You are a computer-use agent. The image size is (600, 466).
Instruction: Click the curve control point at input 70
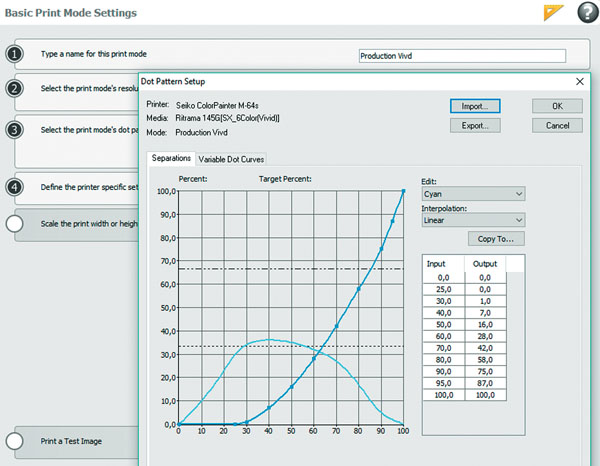pos(336,326)
